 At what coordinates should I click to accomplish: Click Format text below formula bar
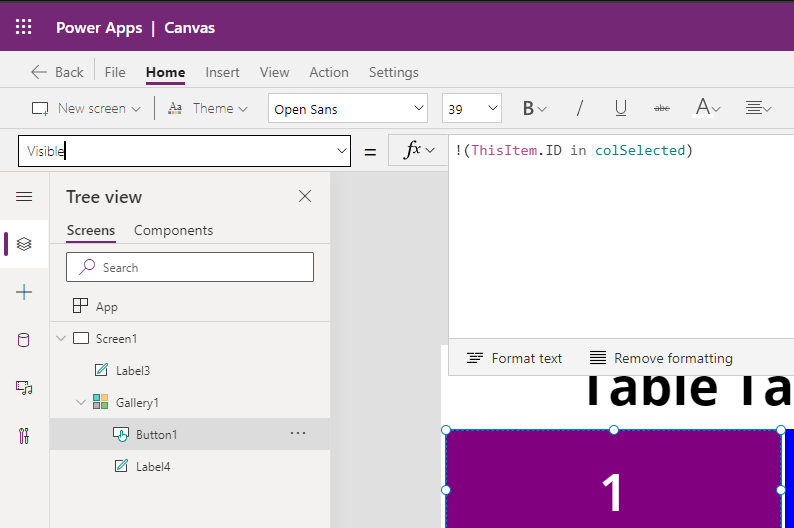514,358
